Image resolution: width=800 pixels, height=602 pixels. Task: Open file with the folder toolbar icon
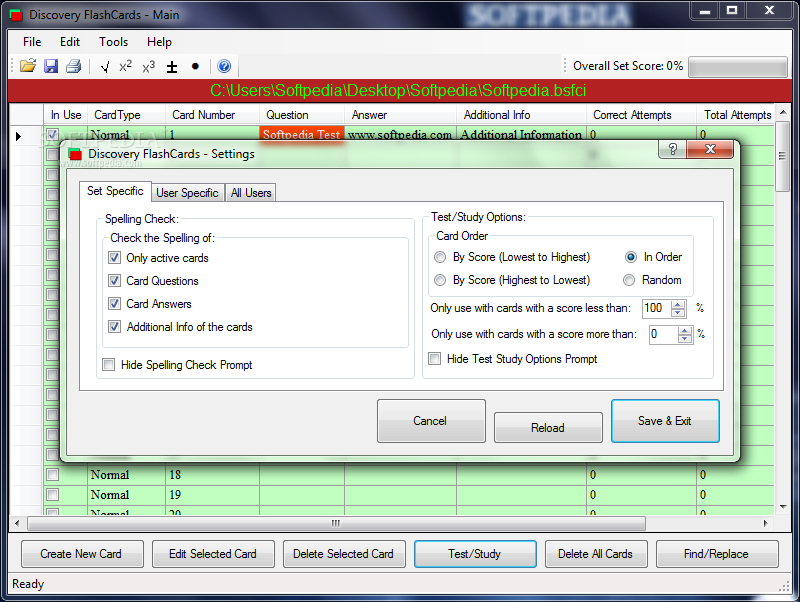28,66
